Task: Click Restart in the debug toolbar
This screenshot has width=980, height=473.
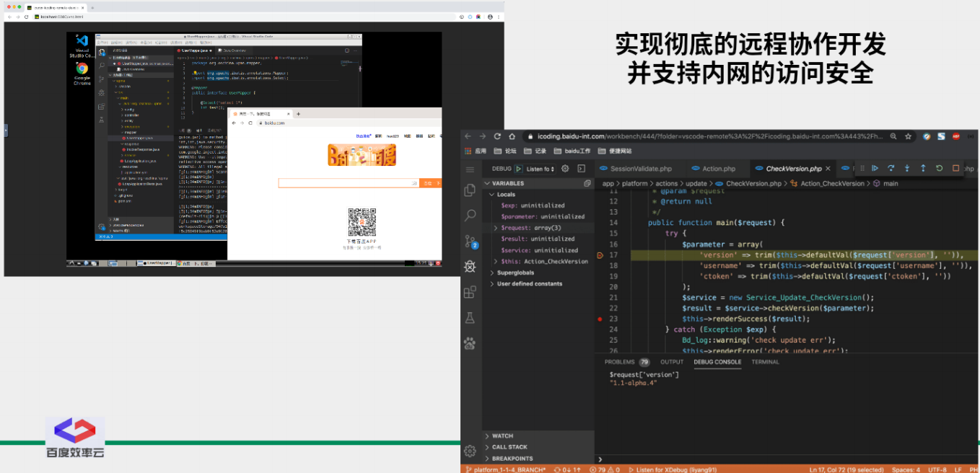Action: (940, 168)
